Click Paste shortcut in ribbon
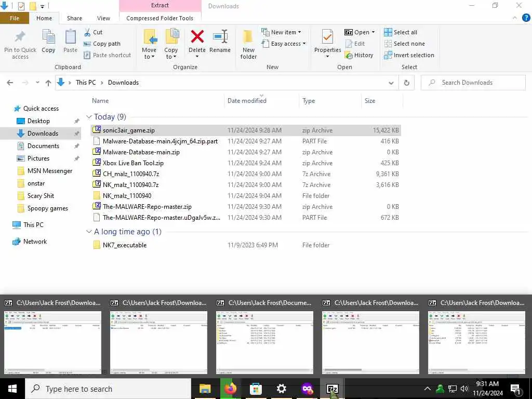Viewport: 532px width, 399px height. click(x=108, y=55)
